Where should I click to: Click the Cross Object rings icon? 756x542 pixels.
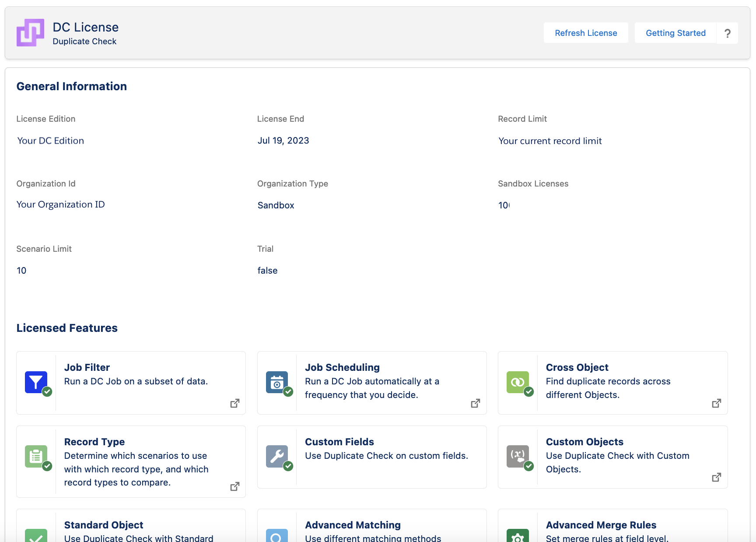pos(518,382)
